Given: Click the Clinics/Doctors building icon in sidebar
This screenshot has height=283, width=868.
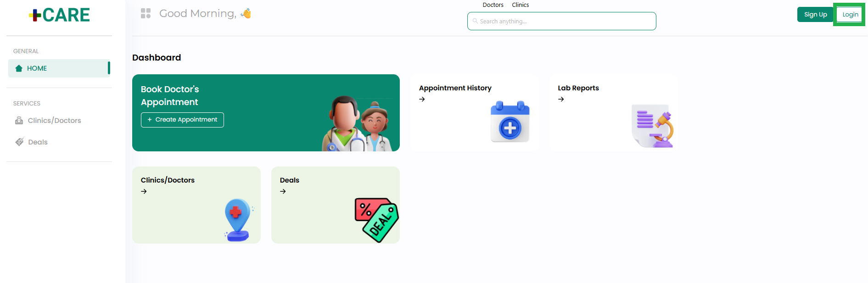Looking at the screenshot, I should [x=19, y=121].
